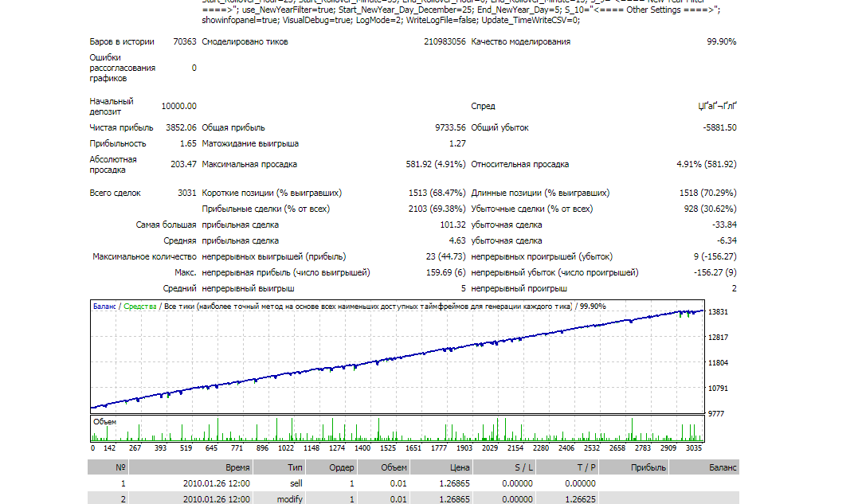Screen dimensions: 858x504
Task: Click the 1022 x-axis tick label
Action: pyautogui.click(x=286, y=447)
